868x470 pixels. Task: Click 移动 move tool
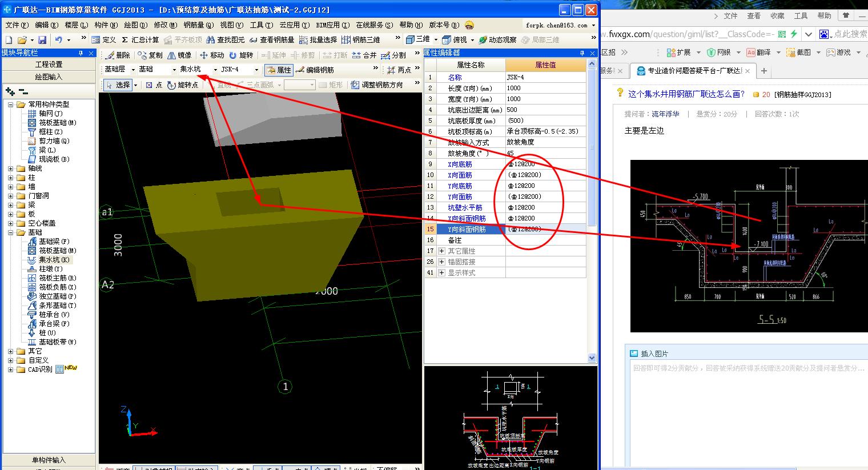click(x=212, y=55)
